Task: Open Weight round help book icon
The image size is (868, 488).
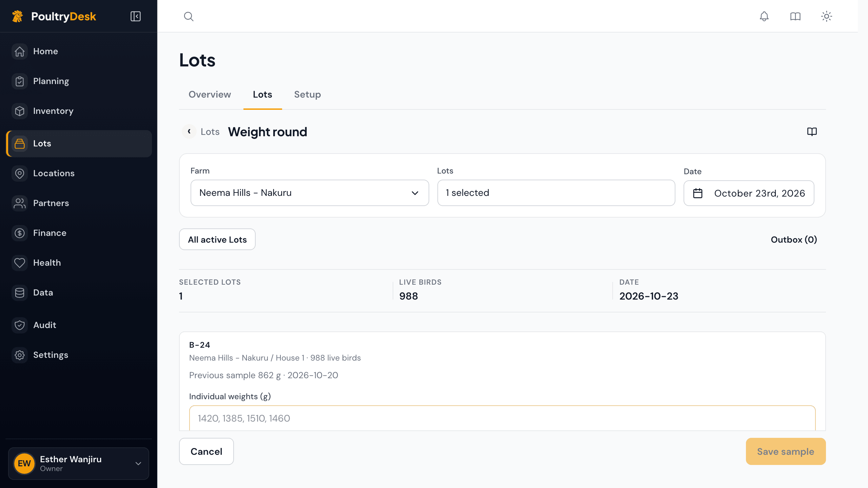Action: [812, 131]
